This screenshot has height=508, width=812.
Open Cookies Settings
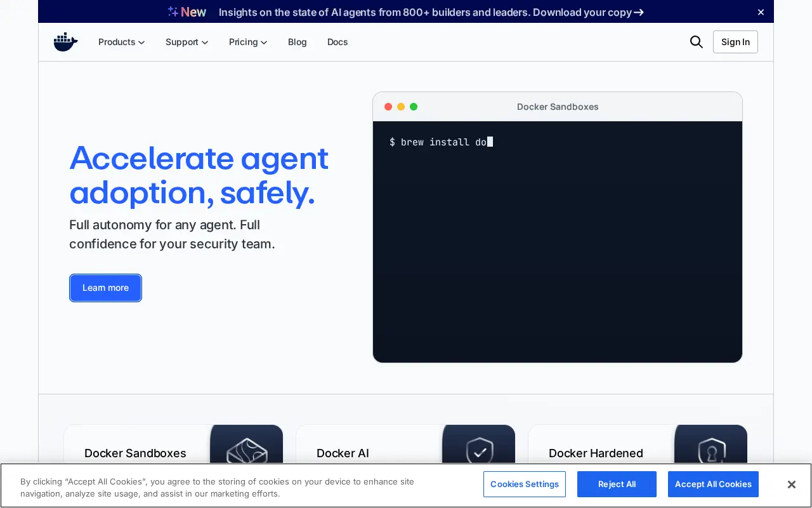point(525,485)
